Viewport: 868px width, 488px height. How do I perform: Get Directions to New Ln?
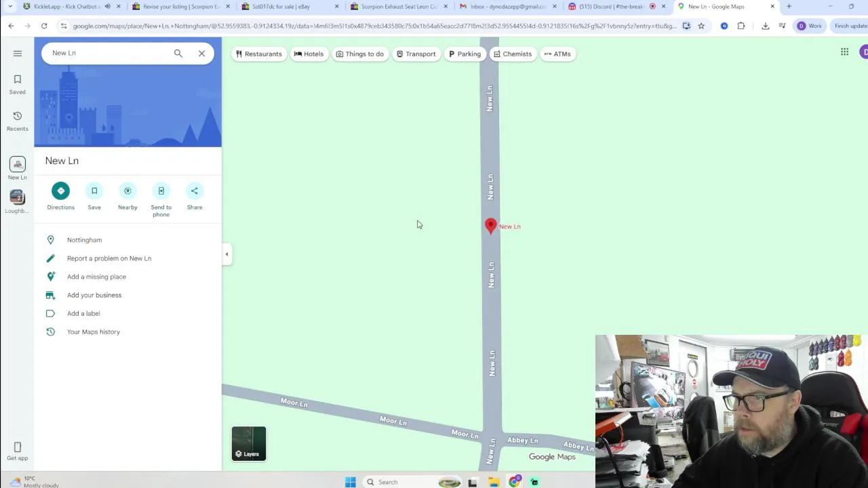coord(60,197)
